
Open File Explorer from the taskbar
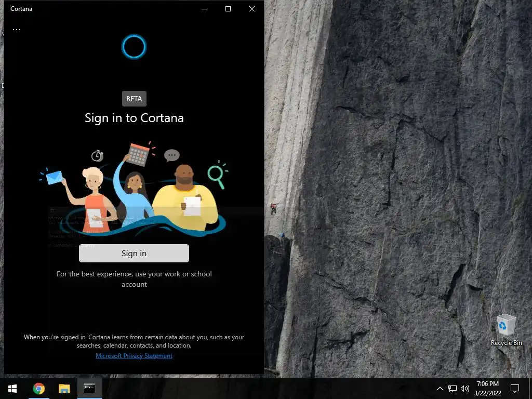(x=64, y=389)
